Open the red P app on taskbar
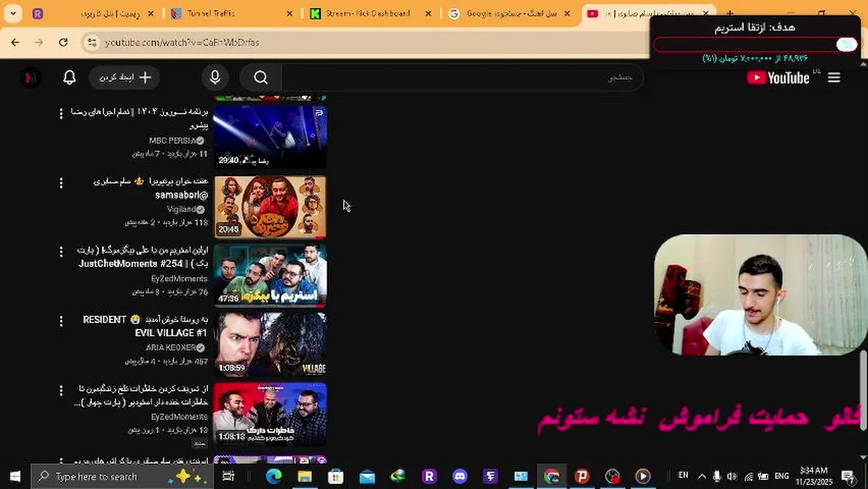This screenshot has height=489, width=868. click(581, 477)
